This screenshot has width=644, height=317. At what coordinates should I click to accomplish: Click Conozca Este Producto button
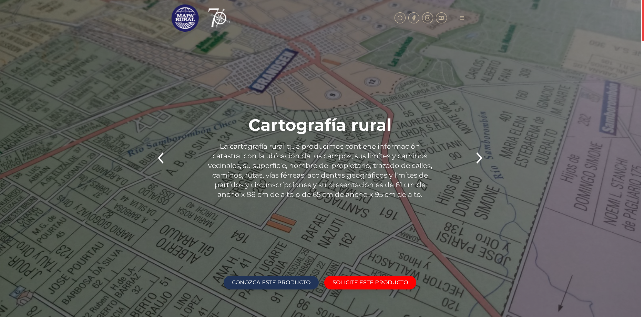(x=271, y=283)
